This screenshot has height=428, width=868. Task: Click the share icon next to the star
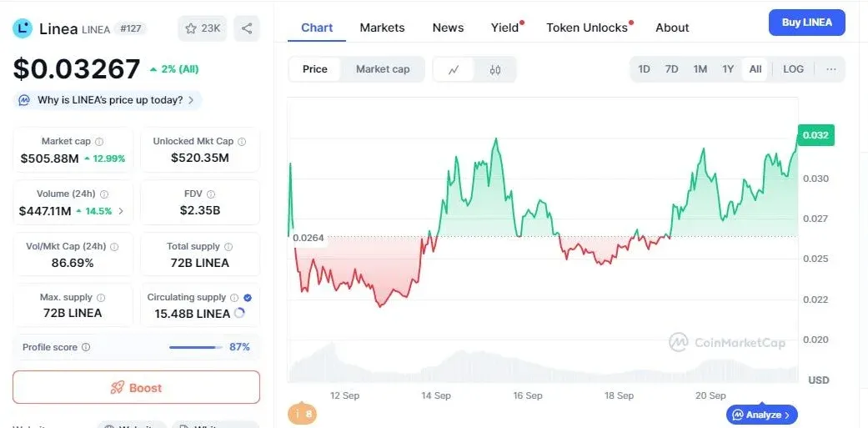(247, 28)
